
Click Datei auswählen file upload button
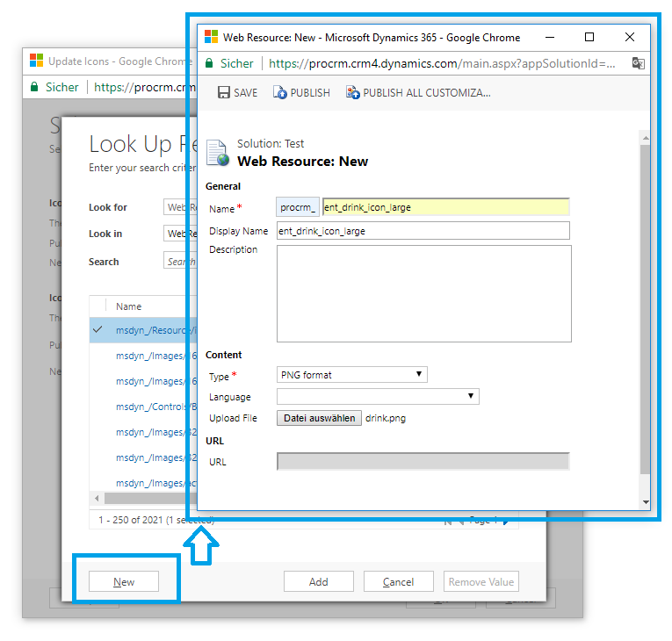coord(319,418)
